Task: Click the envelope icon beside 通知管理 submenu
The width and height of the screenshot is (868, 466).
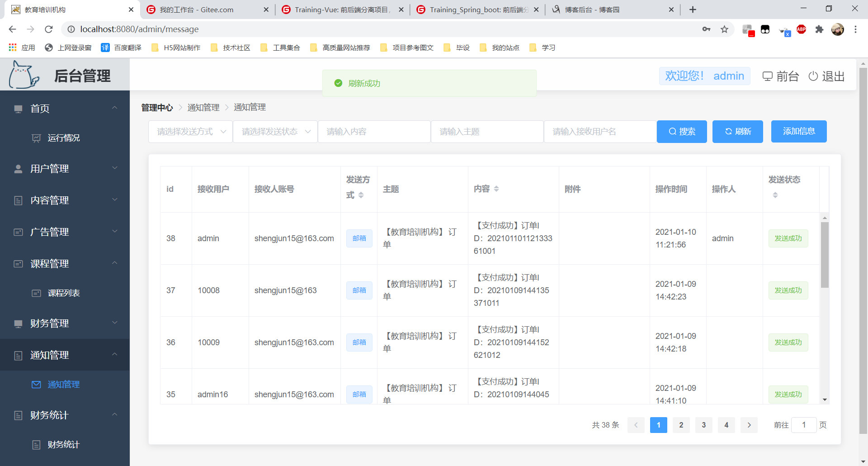Action: (x=36, y=385)
